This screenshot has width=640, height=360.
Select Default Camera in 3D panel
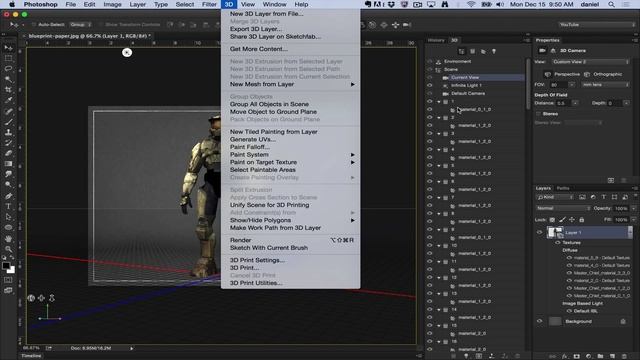[x=468, y=93]
